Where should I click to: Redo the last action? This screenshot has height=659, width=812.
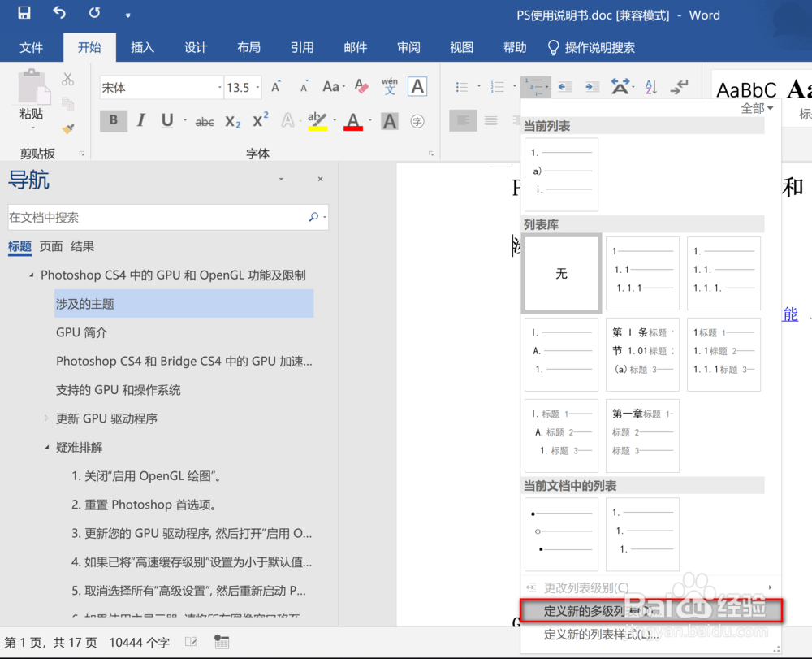94,13
